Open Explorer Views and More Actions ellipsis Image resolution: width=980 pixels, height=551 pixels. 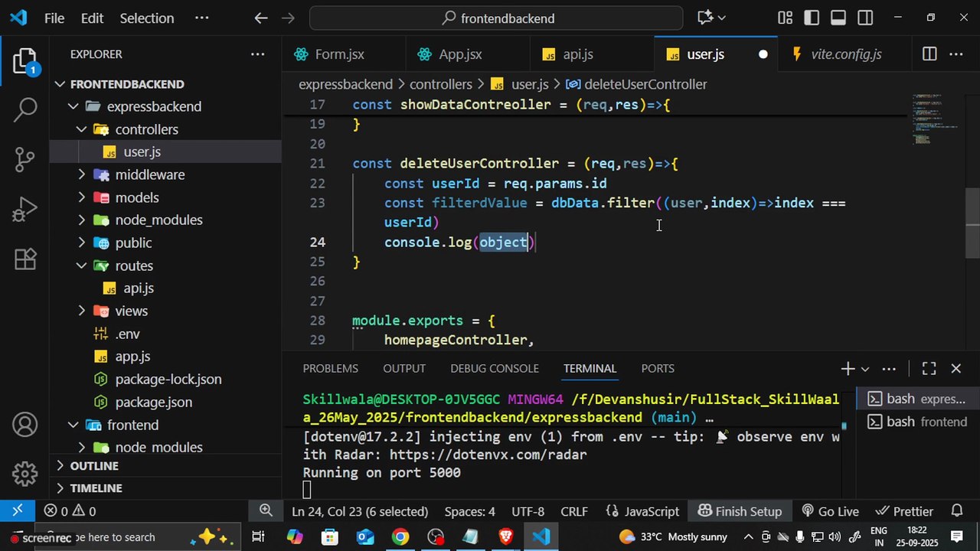tap(257, 54)
